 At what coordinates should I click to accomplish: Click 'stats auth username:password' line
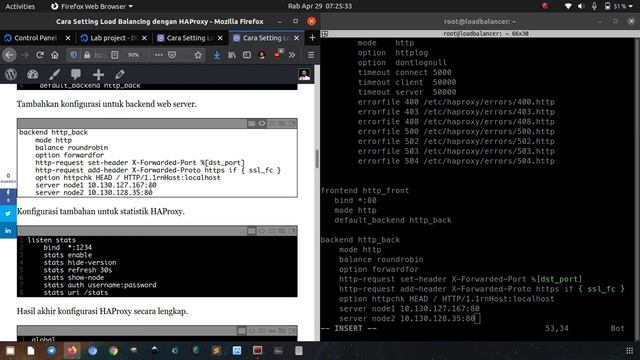(x=100, y=285)
